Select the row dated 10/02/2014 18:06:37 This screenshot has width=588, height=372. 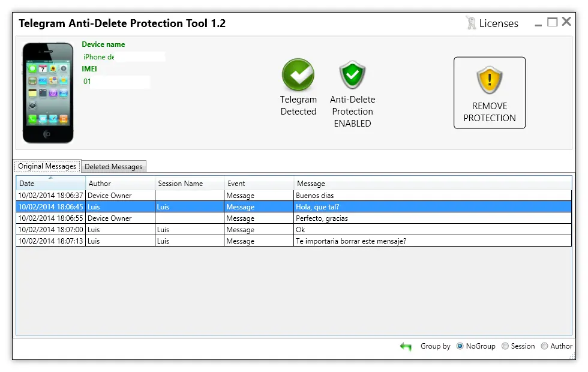coord(294,196)
